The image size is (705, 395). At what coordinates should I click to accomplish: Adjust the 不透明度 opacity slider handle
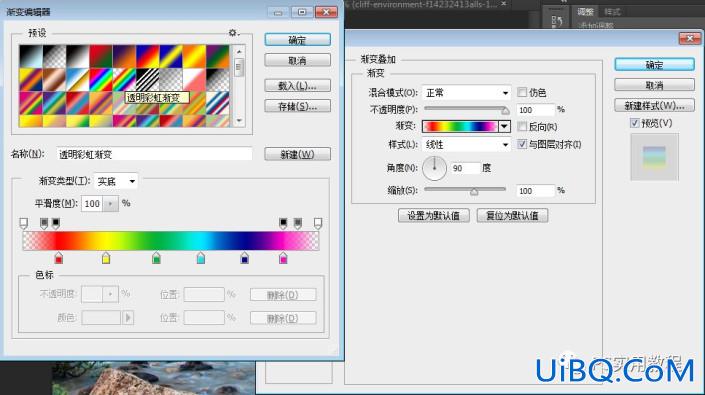pos(505,110)
